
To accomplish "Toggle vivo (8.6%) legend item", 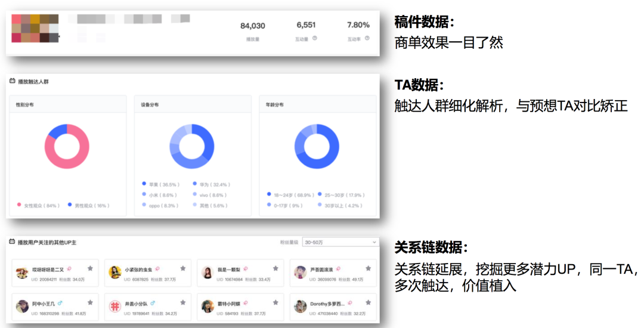I will tap(210, 195).
